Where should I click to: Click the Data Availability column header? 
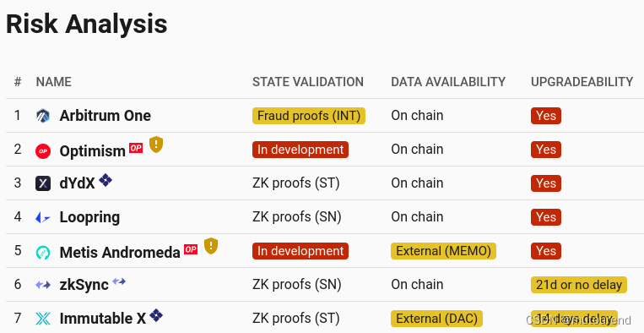[x=448, y=82]
